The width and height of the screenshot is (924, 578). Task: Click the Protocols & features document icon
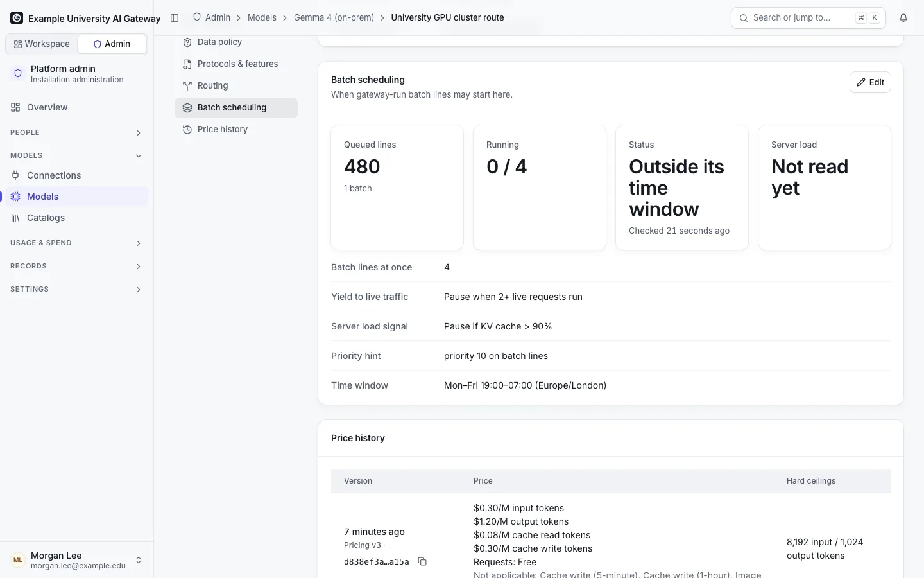coord(187,64)
